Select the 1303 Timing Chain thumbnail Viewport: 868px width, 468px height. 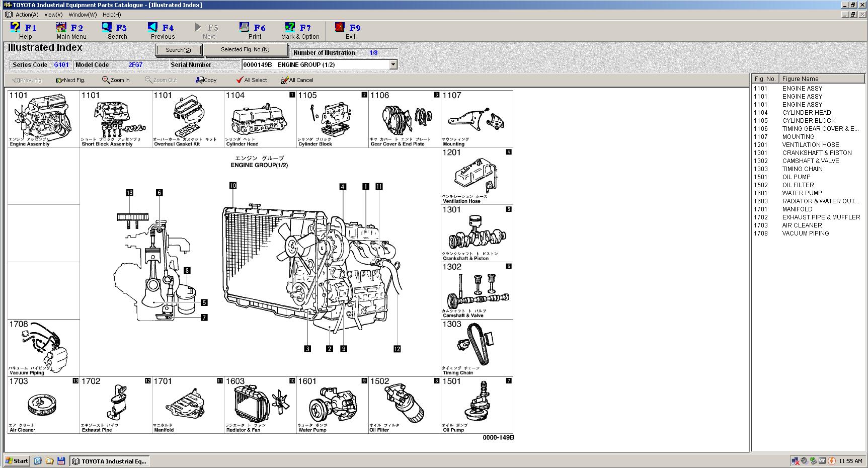(477, 348)
